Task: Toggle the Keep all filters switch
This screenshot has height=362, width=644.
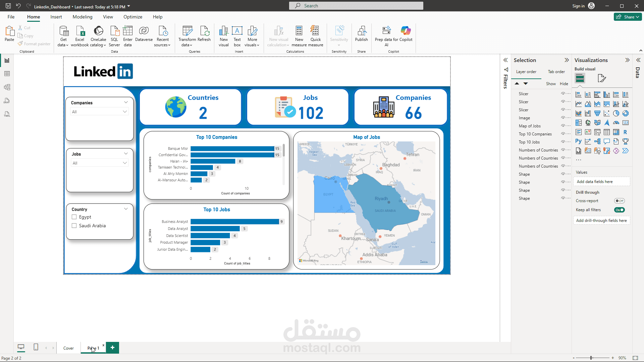Action: [620, 210]
